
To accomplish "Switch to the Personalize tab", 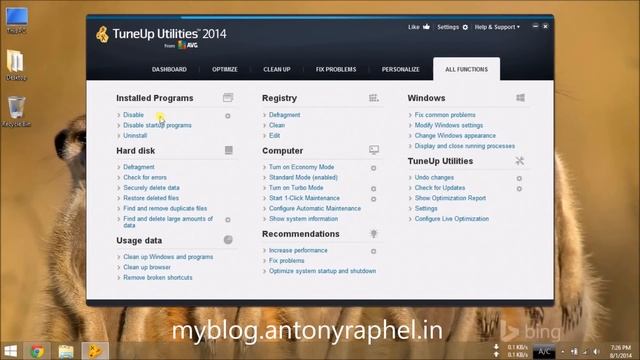I will click(400, 69).
